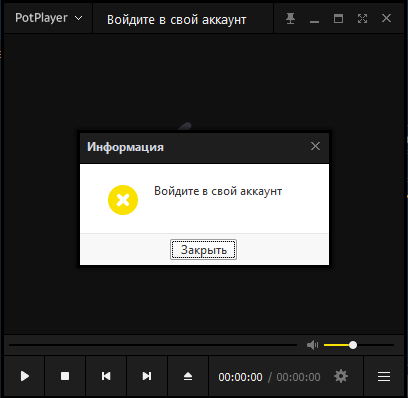Open the PotPlayer main menu dropdown
Screen dimensions: 408x398
pos(48,18)
